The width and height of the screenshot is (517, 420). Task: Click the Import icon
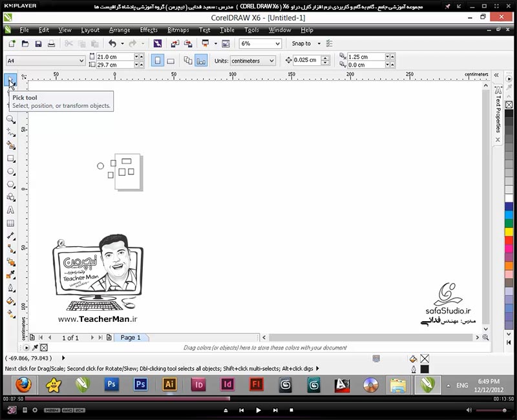tap(175, 43)
